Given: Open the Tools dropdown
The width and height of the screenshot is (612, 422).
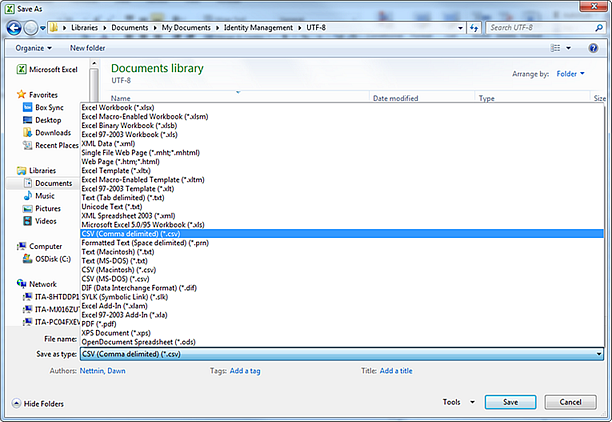Looking at the screenshot, I should pos(459,402).
